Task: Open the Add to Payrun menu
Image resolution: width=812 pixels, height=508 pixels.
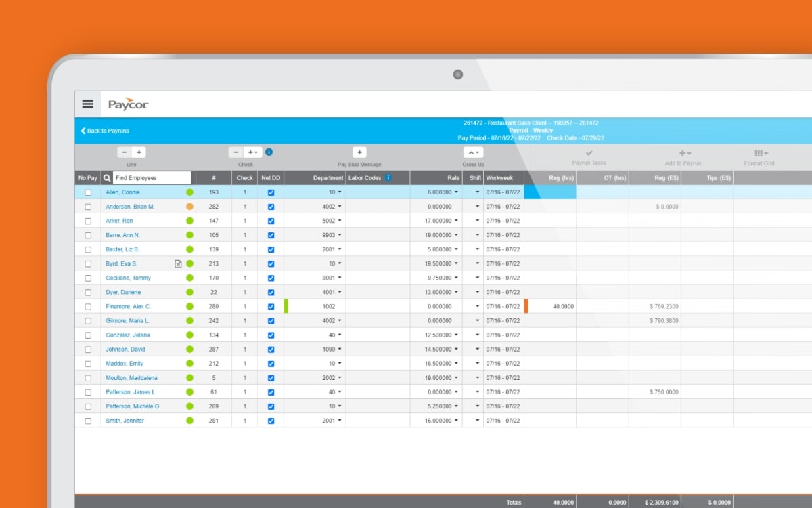Action: 683,153
